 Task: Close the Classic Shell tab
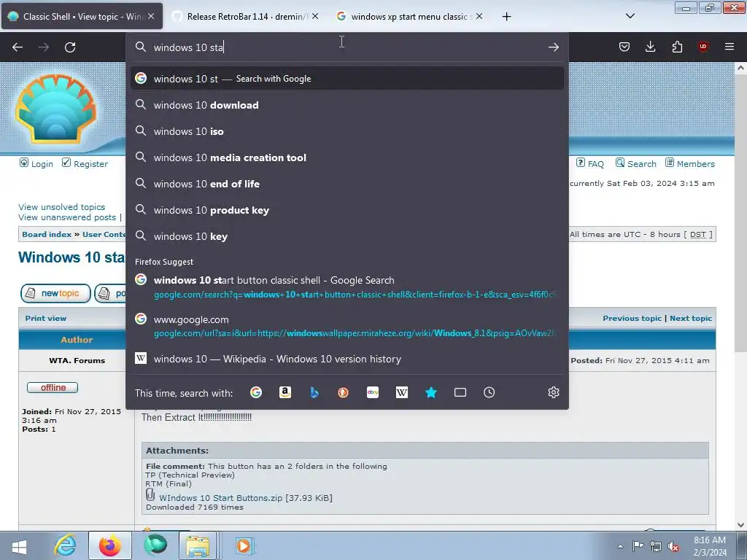click(151, 16)
